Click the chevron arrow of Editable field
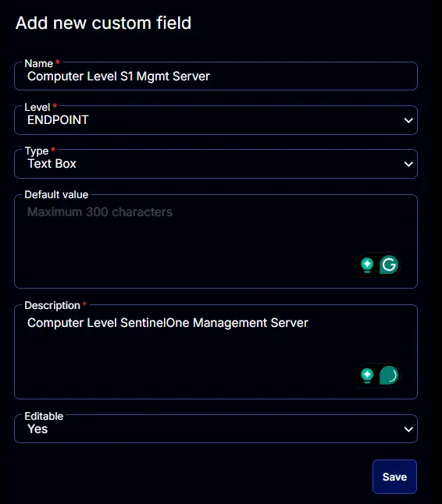The width and height of the screenshot is (442, 504). 408,429
